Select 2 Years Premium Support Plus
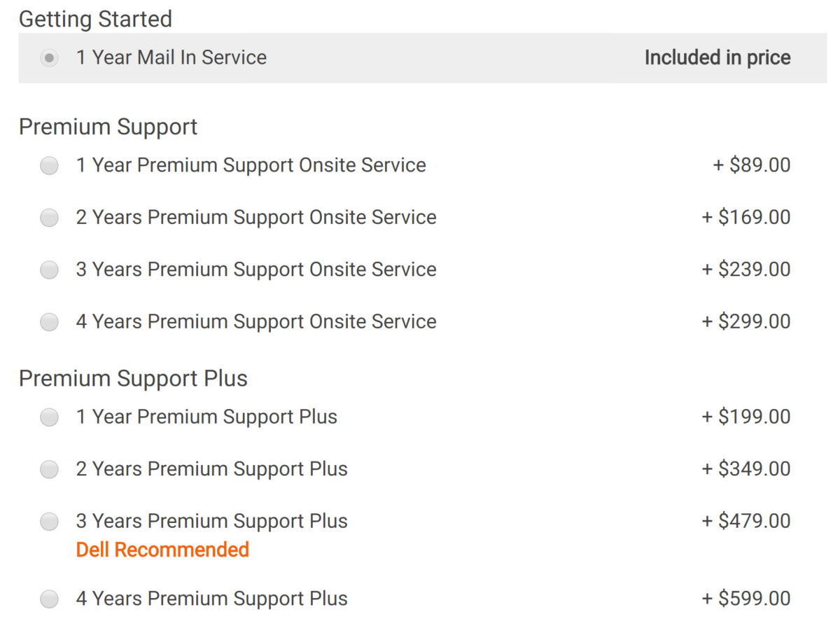840x633 pixels. [49, 469]
